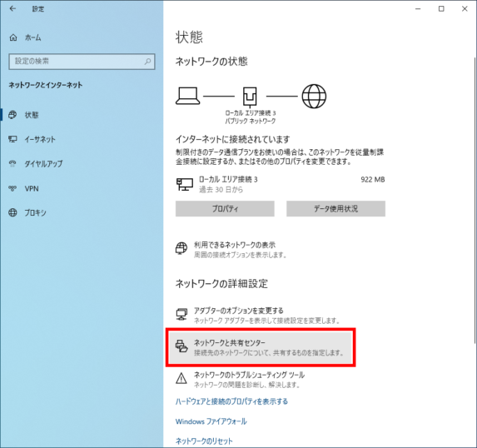The width and height of the screenshot is (477, 448).
Task: Click the アダプターのオプションを変更する icon
Action: pyautogui.click(x=181, y=315)
